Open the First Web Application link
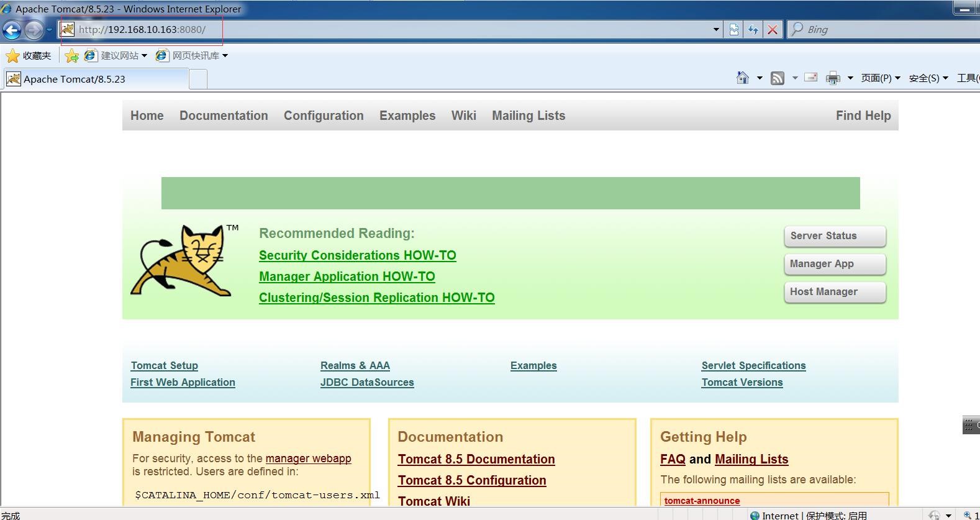The image size is (980, 520). click(183, 382)
